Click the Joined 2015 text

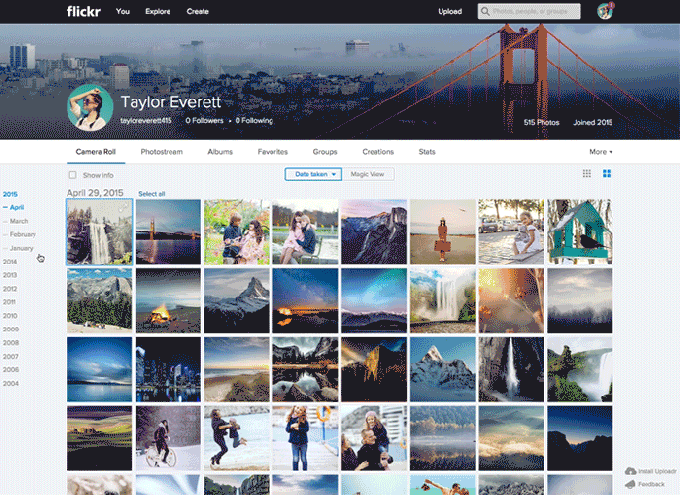[x=592, y=122]
